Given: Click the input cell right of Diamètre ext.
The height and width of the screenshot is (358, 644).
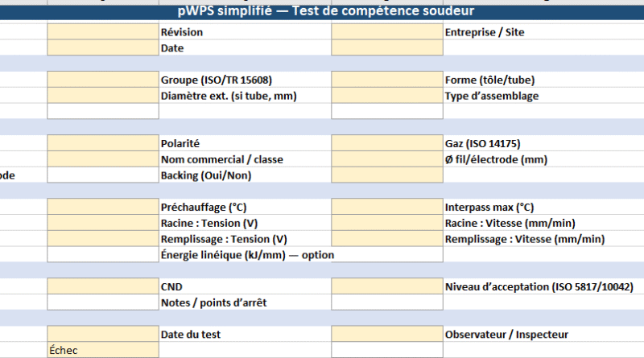Looking at the screenshot, I should pos(386,96).
